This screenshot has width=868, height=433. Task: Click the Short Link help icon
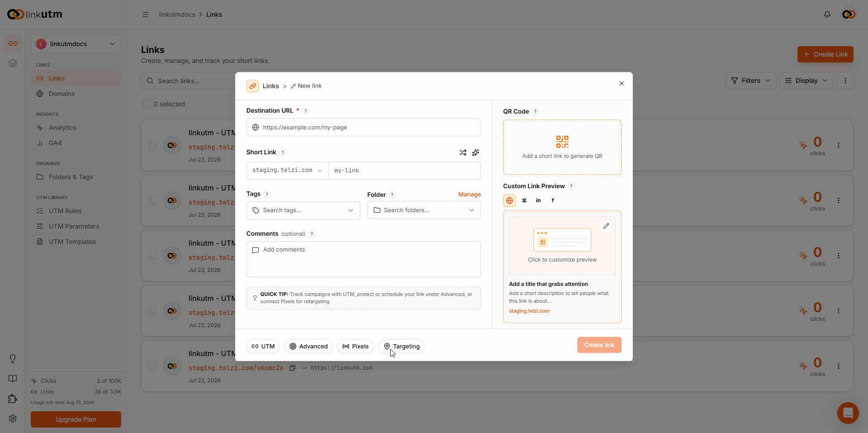(283, 152)
